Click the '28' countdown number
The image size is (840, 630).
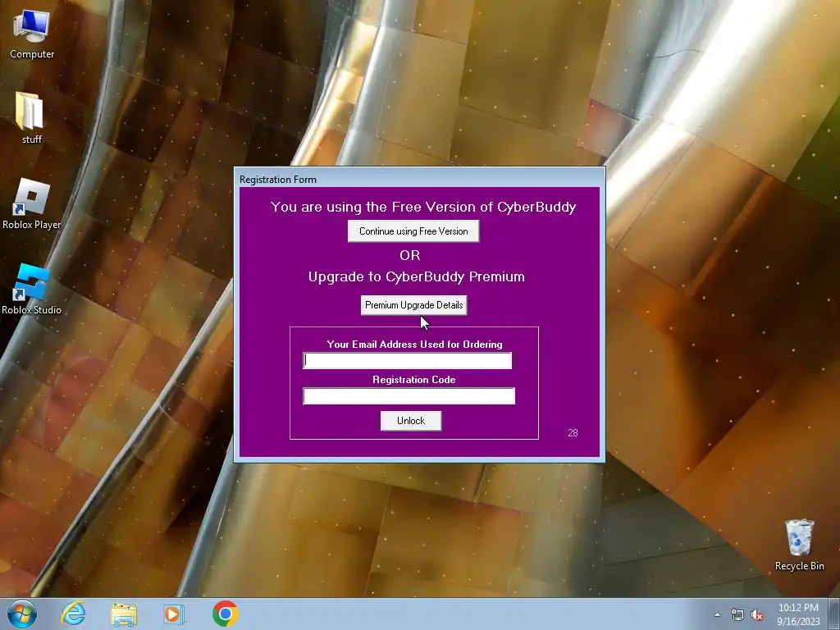point(573,433)
